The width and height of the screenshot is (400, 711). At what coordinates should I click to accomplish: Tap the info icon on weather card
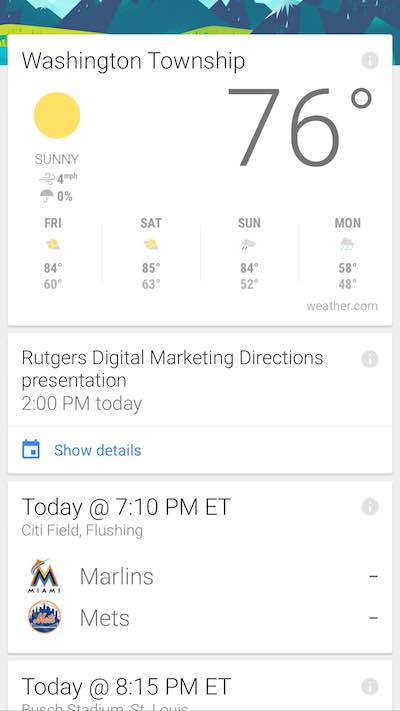pyautogui.click(x=370, y=60)
